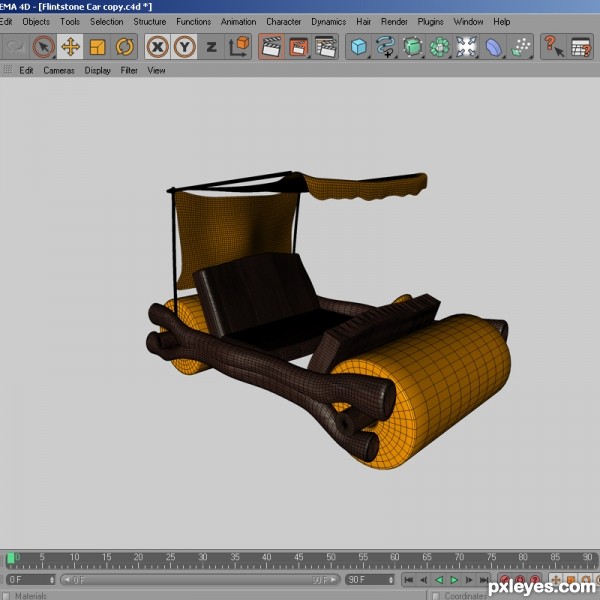The height and width of the screenshot is (600, 600).
Task: Activate the Move tool
Action: (x=70, y=47)
